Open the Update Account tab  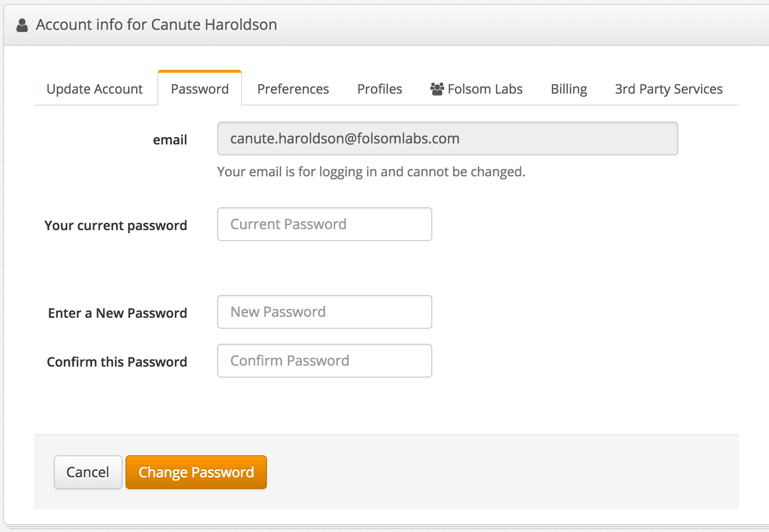95,89
